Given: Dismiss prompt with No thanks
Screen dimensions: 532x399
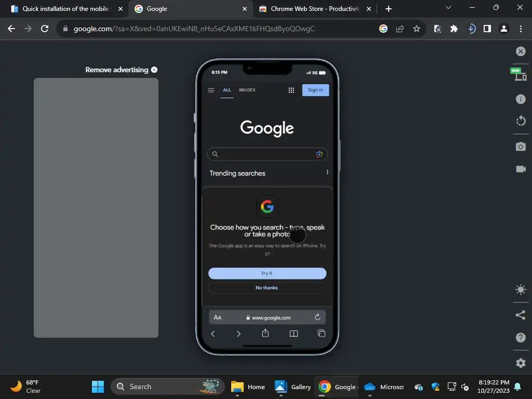Looking at the screenshot, I should (267, 288).
